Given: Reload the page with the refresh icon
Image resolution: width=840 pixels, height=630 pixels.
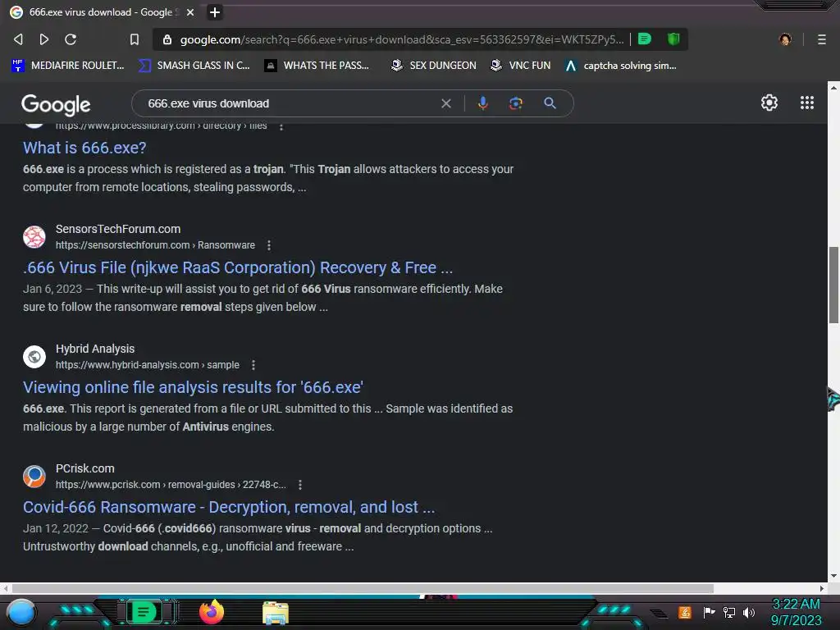Looking at the screenshot, I should click(71, 39).
